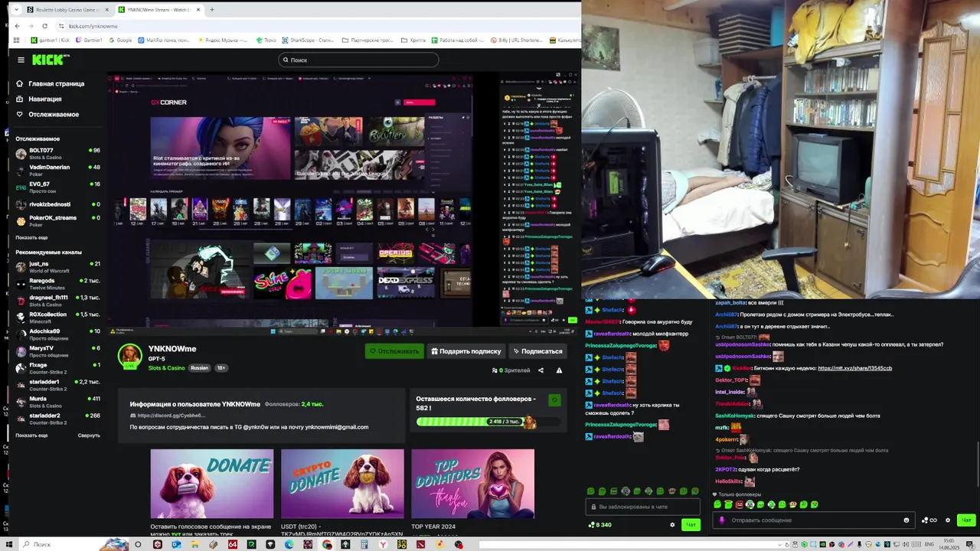Open the Google bookmark

[119, 40]
